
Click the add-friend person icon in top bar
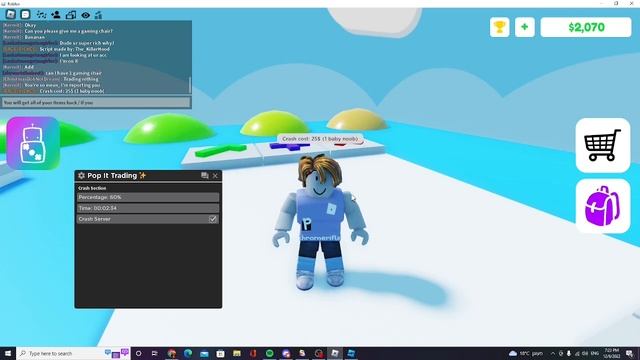click(56, 15)
